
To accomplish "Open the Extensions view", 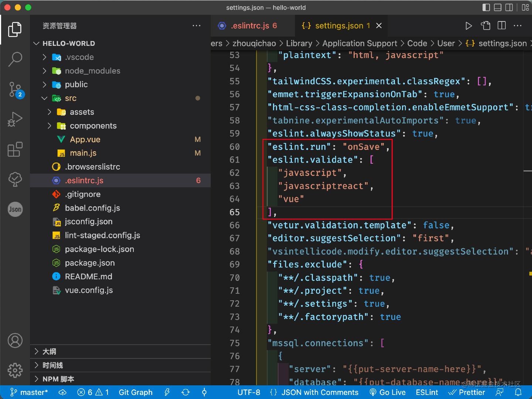I will tap(15, 150).
